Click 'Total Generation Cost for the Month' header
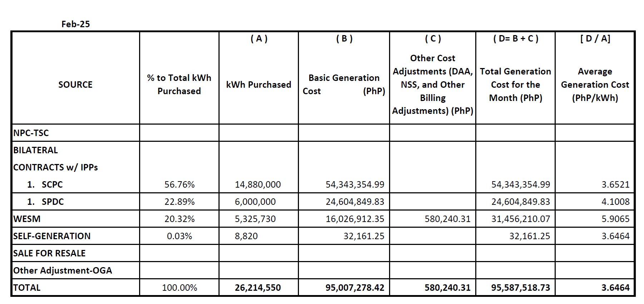This screenshot has height=304, width=644. point(515,85)
